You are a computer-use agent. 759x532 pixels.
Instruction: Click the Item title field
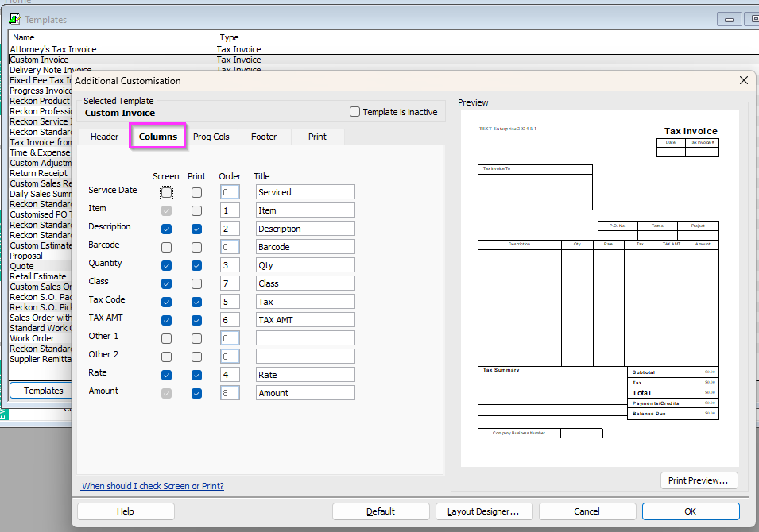click(x=305, y=210)
